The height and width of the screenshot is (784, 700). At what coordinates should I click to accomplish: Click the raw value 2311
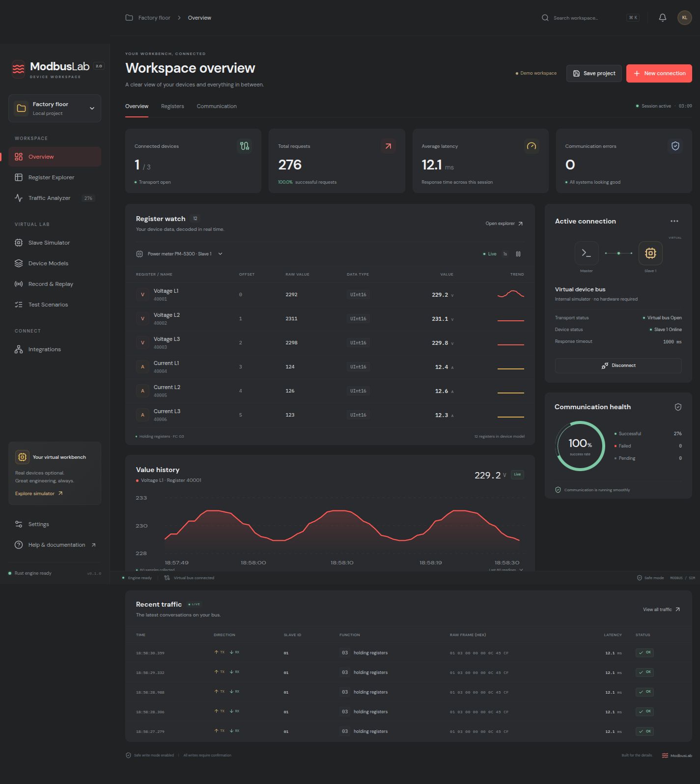[291, 319]
